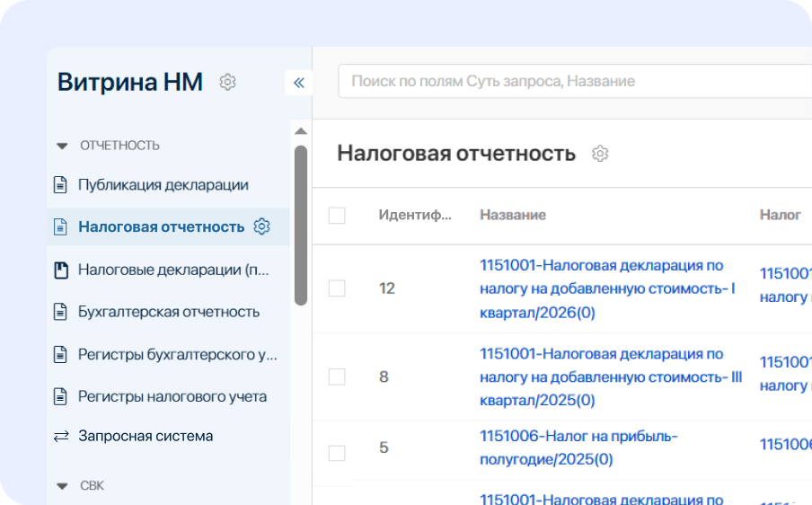Check the row with identifier 12
The height and width of the screenshot is (505, 812).
pos(337,288)
